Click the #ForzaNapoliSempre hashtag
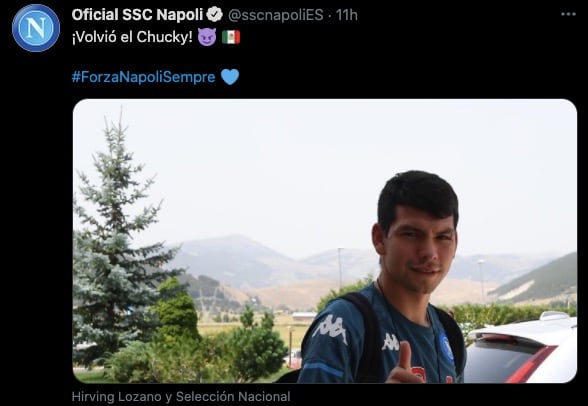The image size is (588, 406). click(x=143, y=77)
